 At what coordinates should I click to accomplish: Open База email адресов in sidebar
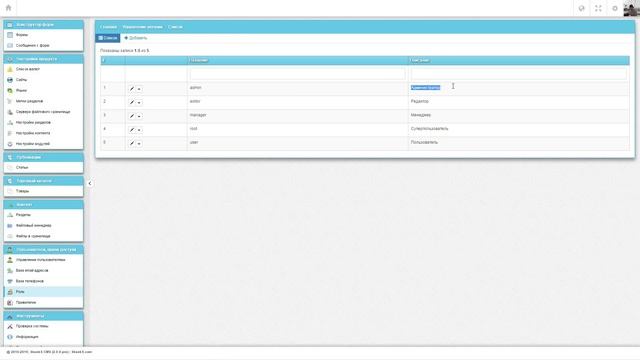pos(43,270)
